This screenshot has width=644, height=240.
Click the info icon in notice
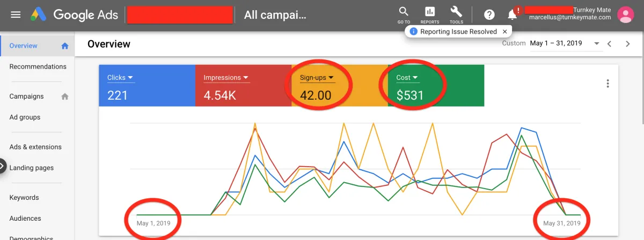click(413, 32)
